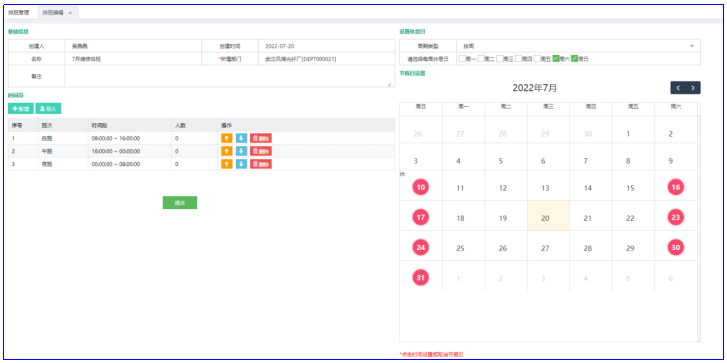The width and height of the screenshot is (727, 363).
Task: Click the green 新增 add button
Action: point(21,109)
